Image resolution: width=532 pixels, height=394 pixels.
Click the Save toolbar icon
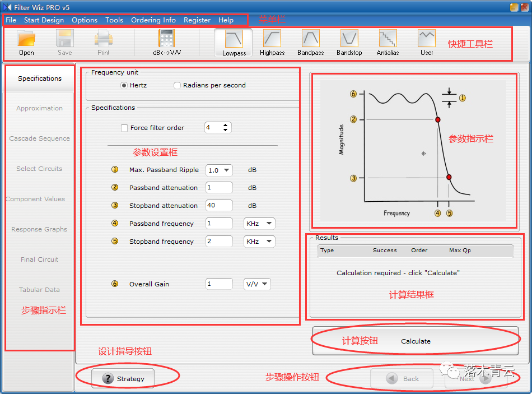point(64,43)
